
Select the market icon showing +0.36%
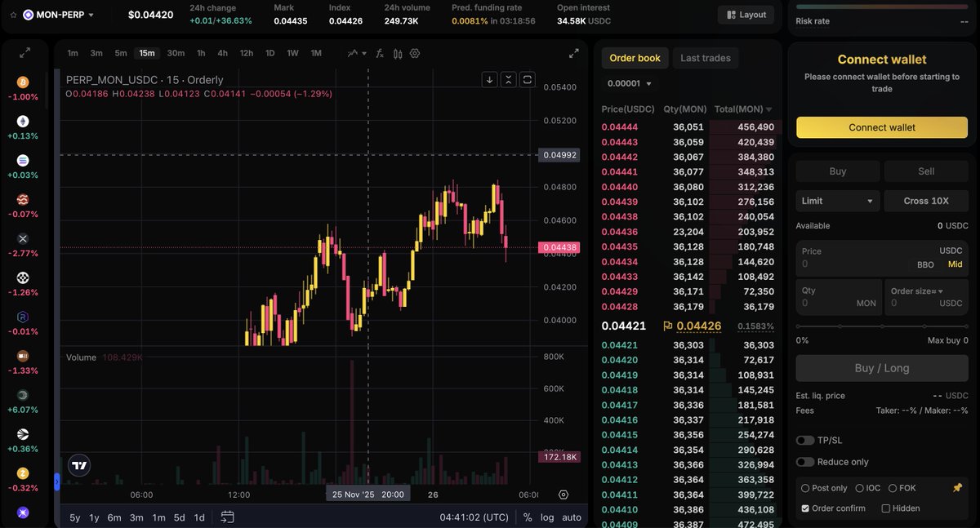point(23,434)
